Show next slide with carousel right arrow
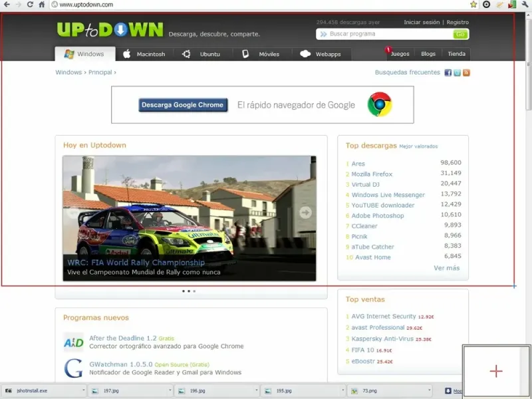532x399 pixels. click(x=305, y=213)
